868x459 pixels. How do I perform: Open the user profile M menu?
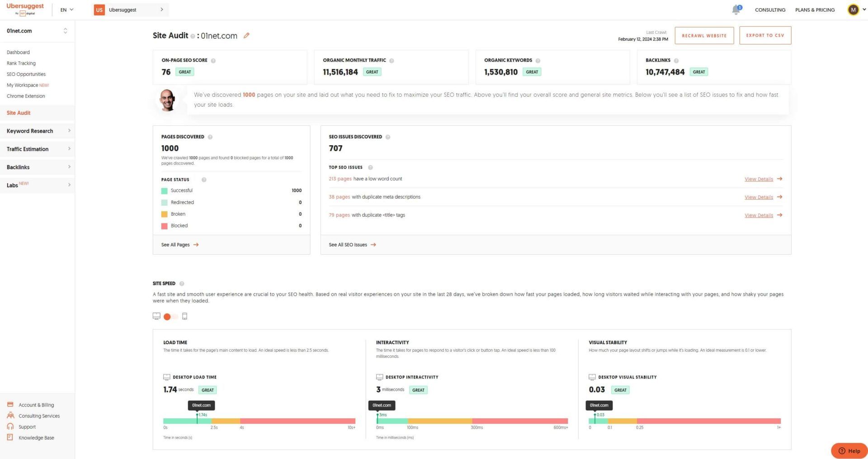click(856, 9)
